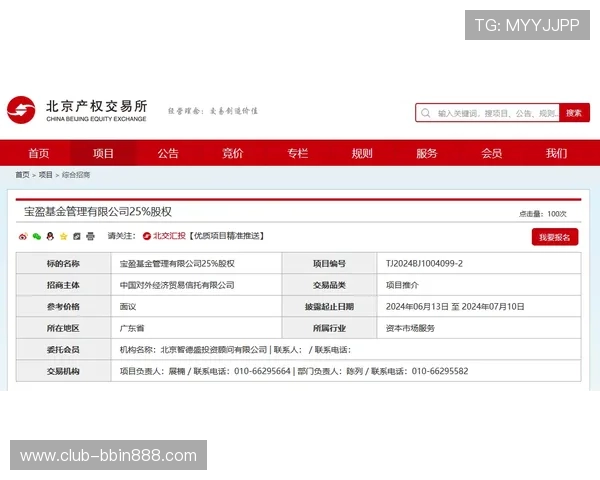Follow the 北交汇投 link text
Viewport: 600px width, 480px height.
click(x=169, y=236)
